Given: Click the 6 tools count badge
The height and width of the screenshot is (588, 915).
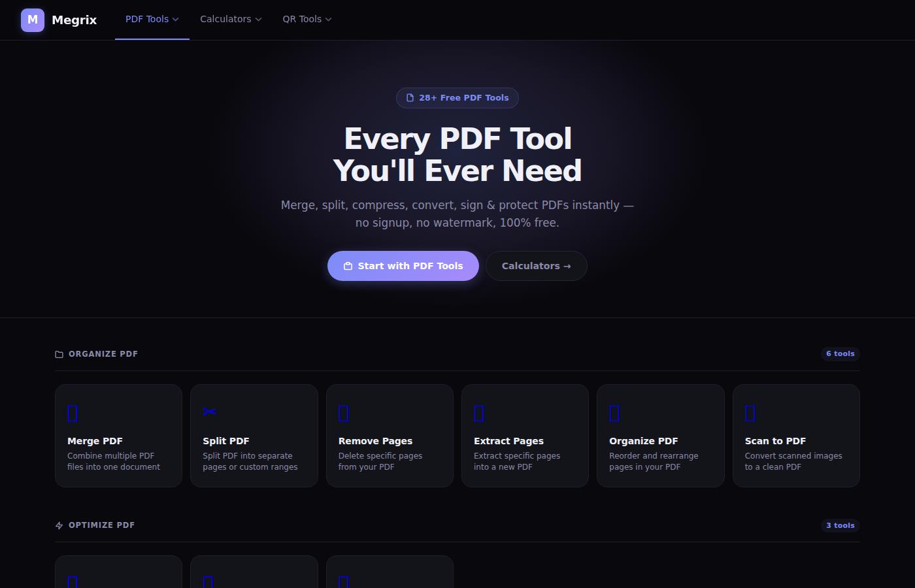Looking at the screenshot, I should pyautogui.click(x=840, y=353).
